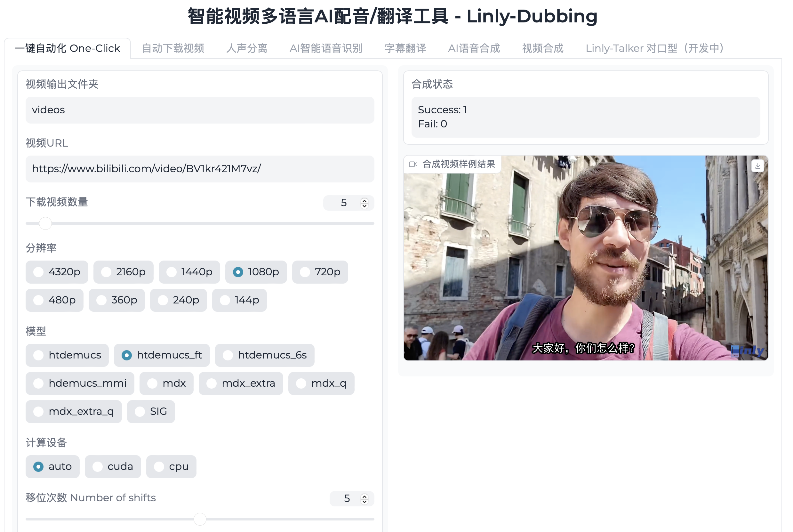Switch compute device to cpu
This screenshot has width=793, height=532.
pyautogui.click(x=159, y=466)
